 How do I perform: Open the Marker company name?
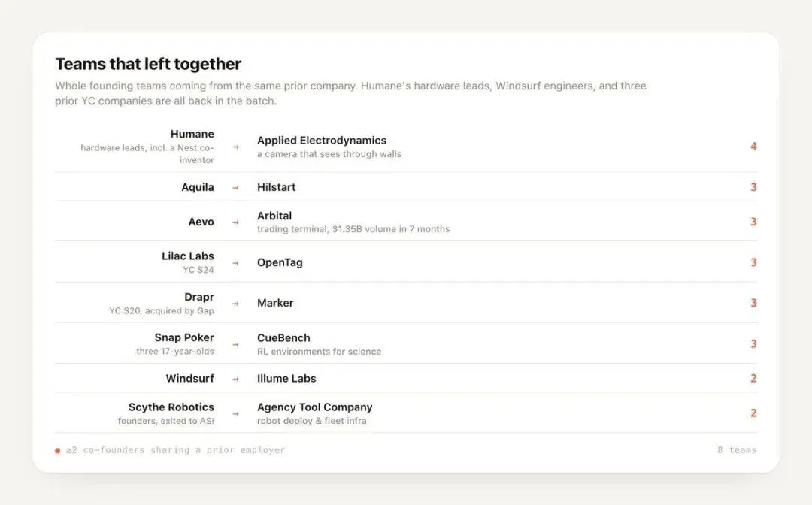click(275, 303)
